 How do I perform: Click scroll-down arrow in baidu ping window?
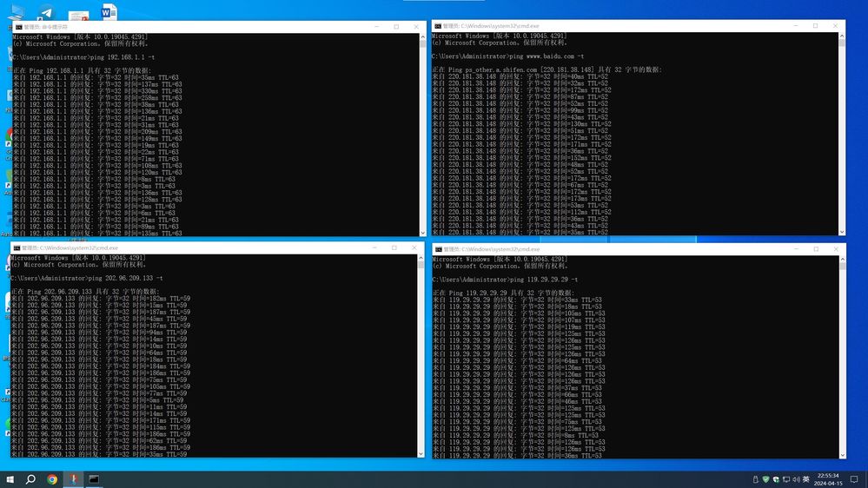[x=842, y=232]
